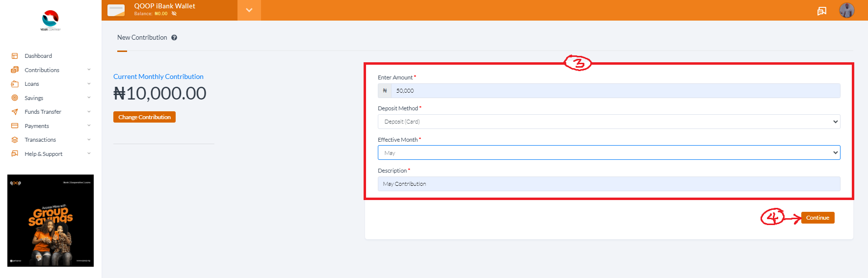868x278 pixels.
Task: Expand the Help & Support menu chevron
Action: tap(89, 153)
